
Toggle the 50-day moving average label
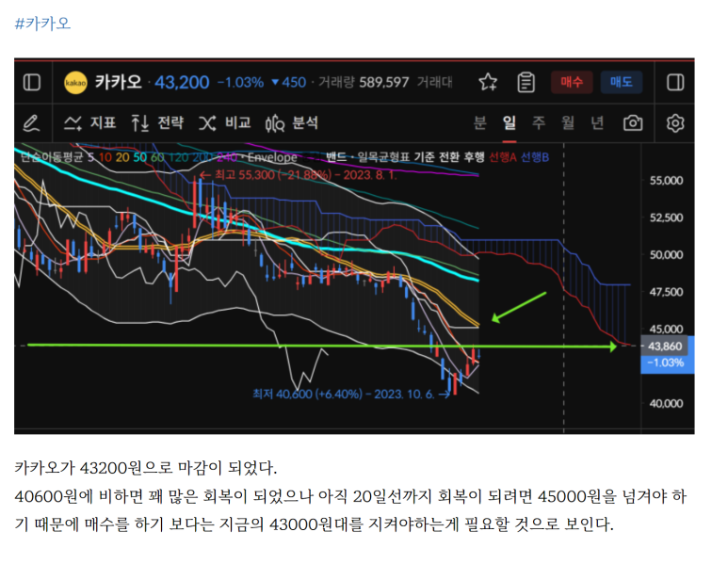pyautogui.click(x=139, y=157)
